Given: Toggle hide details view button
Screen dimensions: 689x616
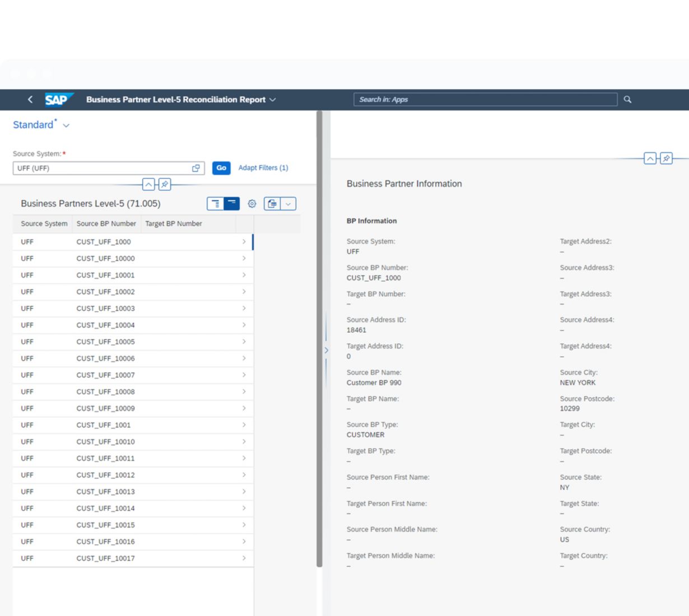Looking at the screenshot, I should point(231,204).
